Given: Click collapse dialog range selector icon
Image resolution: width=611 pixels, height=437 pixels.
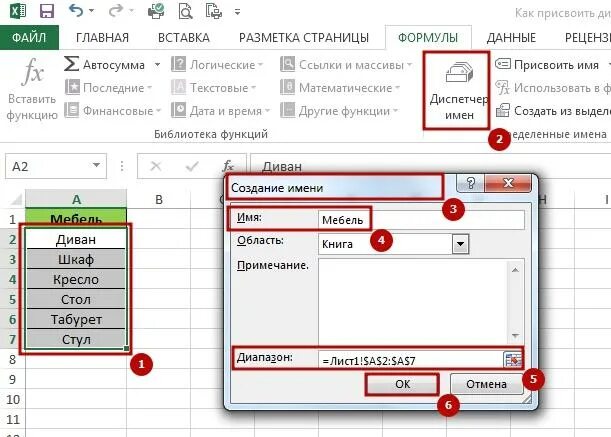Looking at the screenshot, I should (512, 360).
